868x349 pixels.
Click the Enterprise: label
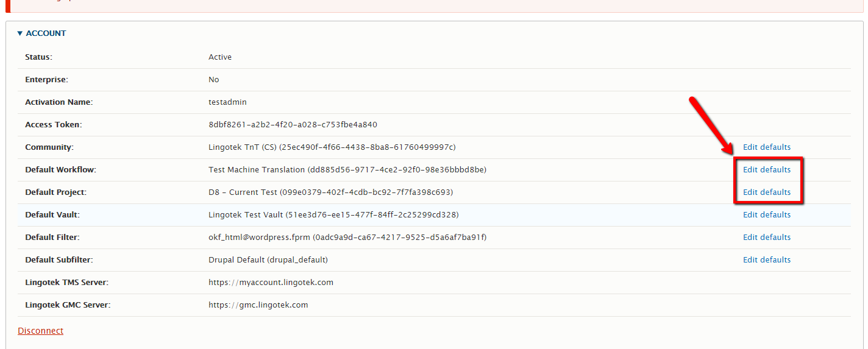coord(46,79)
